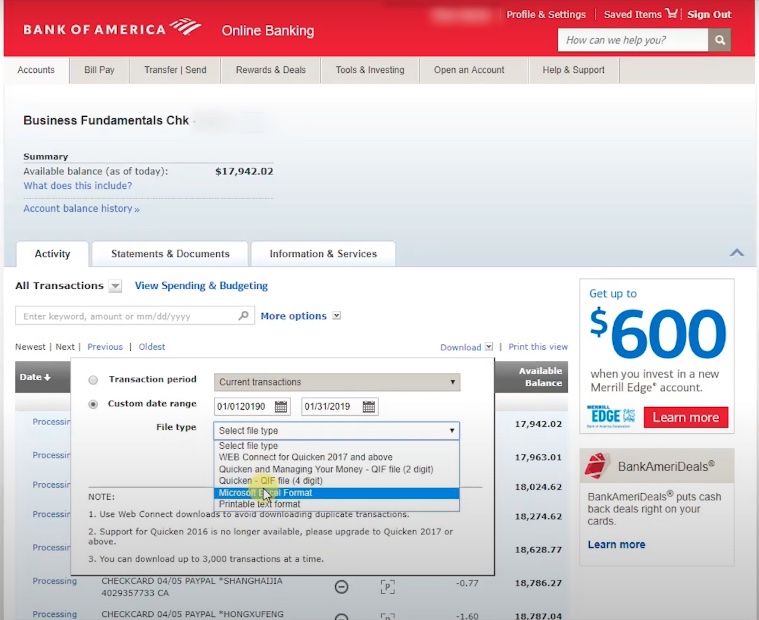Click the red Learn more Merrill Edge button
The width and height of the screenshot is (759, 620).
[x=685, y=417]
